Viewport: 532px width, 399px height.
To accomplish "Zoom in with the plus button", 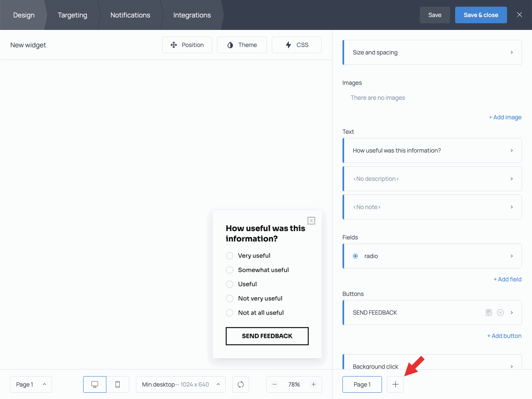I will (x=314, y=384).
